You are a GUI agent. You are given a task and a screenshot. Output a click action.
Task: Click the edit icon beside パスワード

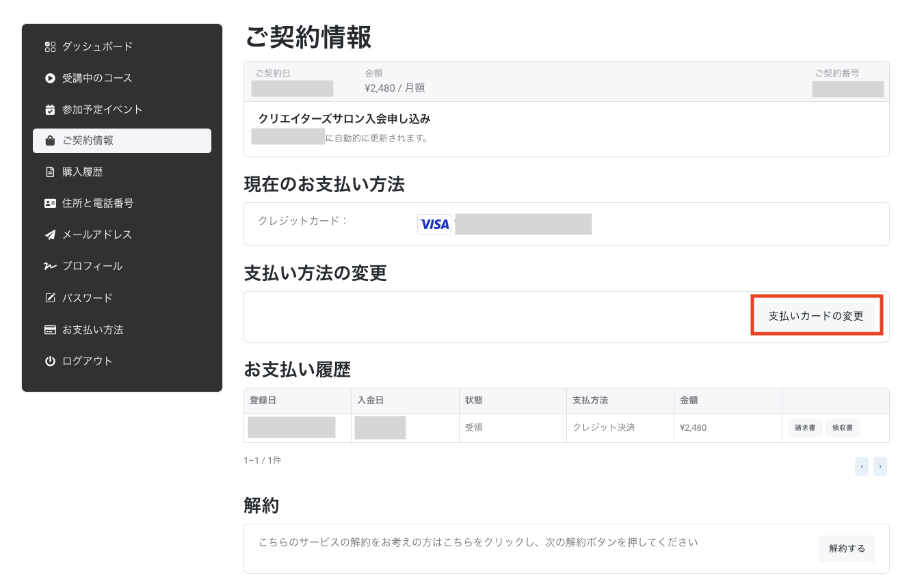(x=49, y=297)
